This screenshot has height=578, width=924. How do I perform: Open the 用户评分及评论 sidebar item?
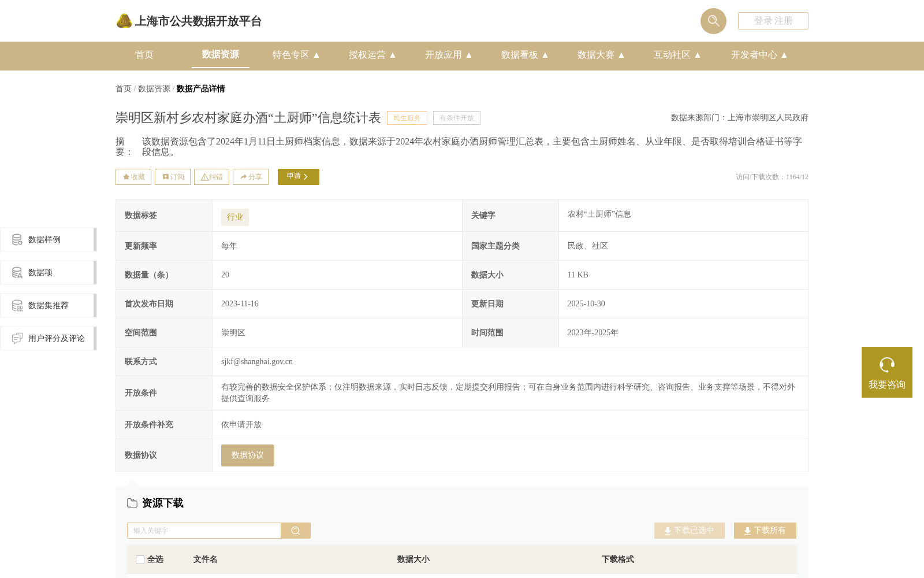coord(48,338)
